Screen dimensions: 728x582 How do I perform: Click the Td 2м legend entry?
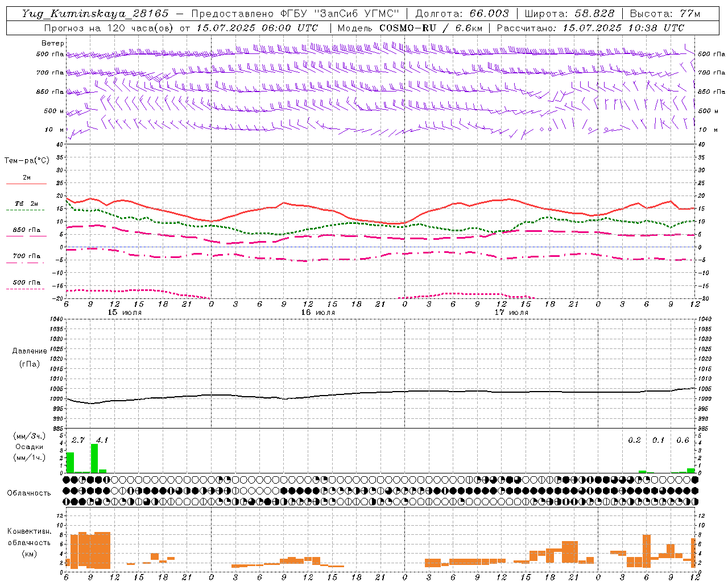point(27,203)
